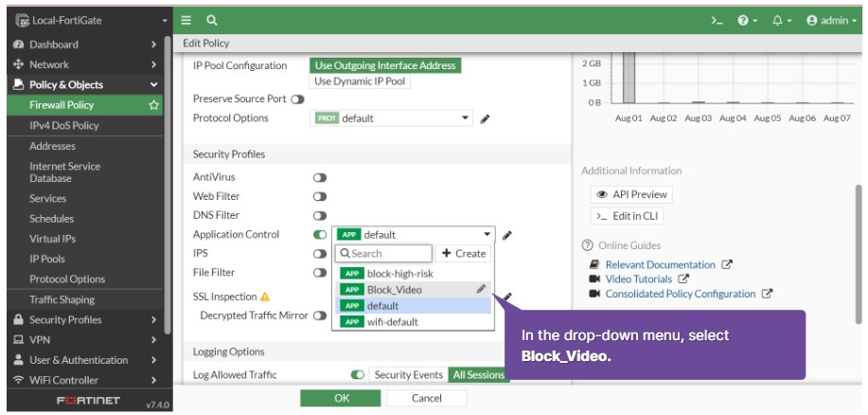Screen dimensions: 868x415
Task: Click the dropdown Search field
Action: (383, 253)
